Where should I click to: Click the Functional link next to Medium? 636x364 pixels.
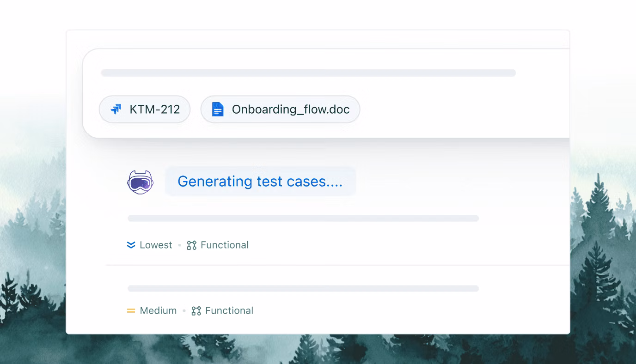point(229,310)
